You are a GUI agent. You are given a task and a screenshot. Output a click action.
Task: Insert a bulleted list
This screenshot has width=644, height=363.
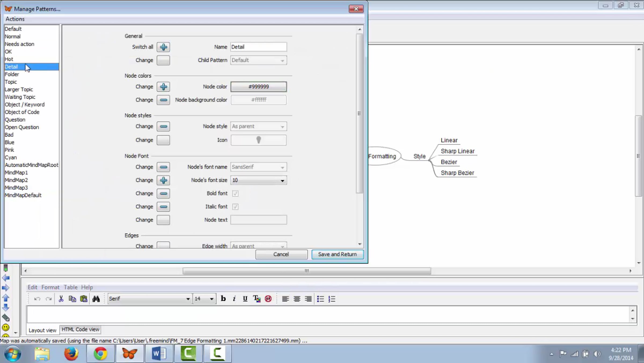[x=320, y=299]
